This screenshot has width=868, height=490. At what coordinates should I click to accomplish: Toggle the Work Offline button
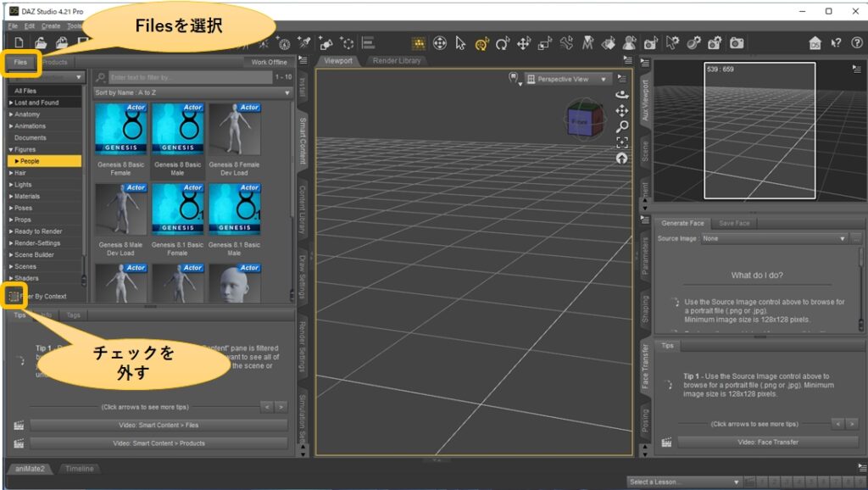(x=269, y=62)
